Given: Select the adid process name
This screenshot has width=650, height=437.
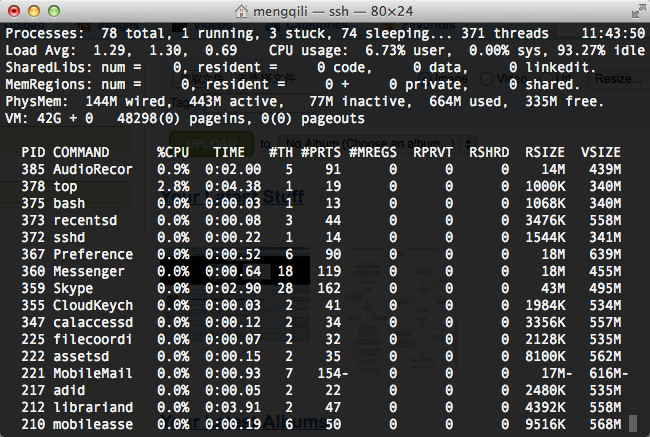Looking at the screenshot, I should pyautogui.click(x=69, y=390).
